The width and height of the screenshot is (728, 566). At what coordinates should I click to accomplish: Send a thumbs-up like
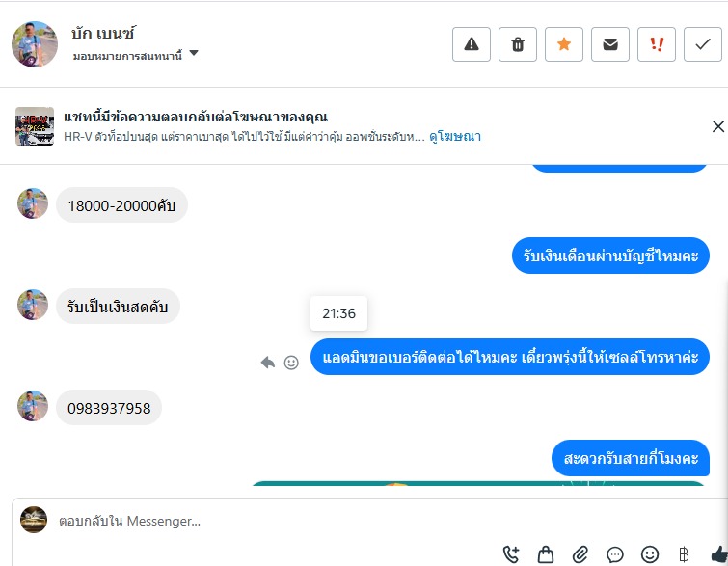click(x=718, y=553)
